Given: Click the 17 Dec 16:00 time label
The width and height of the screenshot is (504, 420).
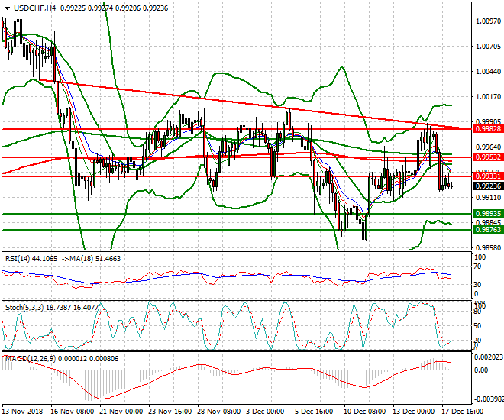Looking at the screenshot, I should (x=463, y=412).
